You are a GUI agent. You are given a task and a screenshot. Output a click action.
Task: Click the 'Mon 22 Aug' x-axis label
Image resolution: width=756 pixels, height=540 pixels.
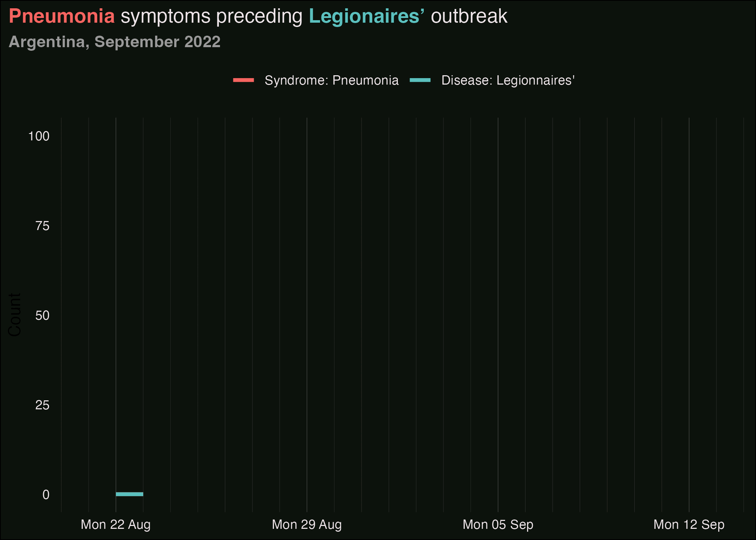point(116,525)
